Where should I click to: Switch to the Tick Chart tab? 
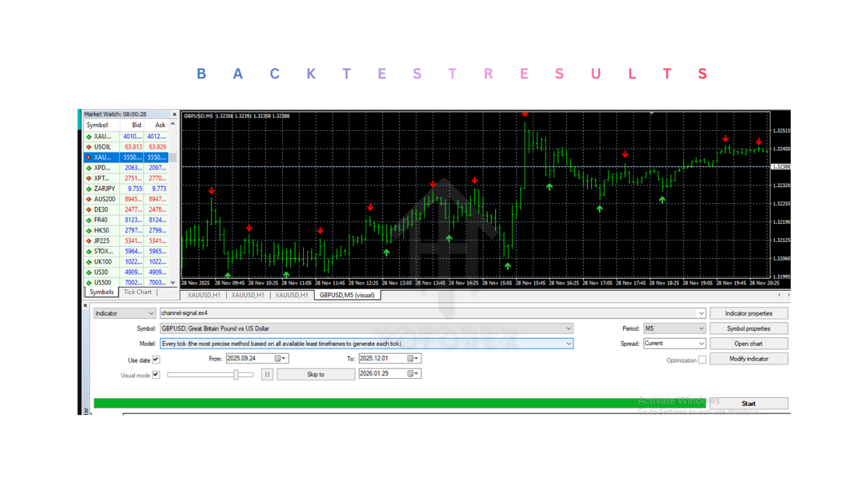point(138,292)
